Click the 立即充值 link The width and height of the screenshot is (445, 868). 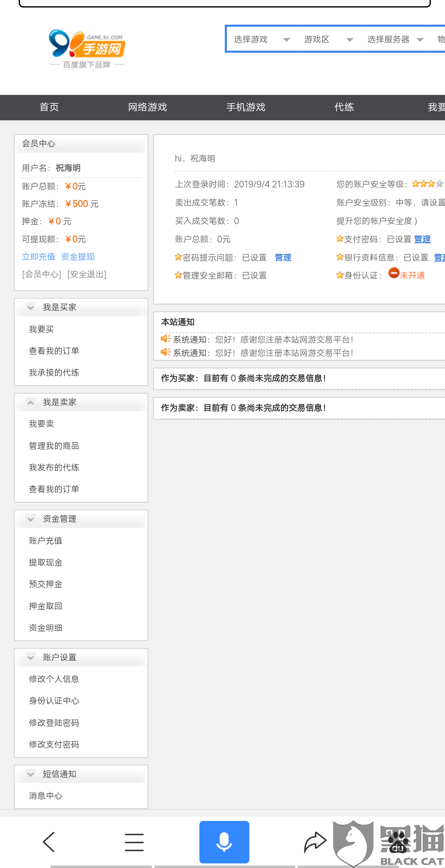(38, 257)
